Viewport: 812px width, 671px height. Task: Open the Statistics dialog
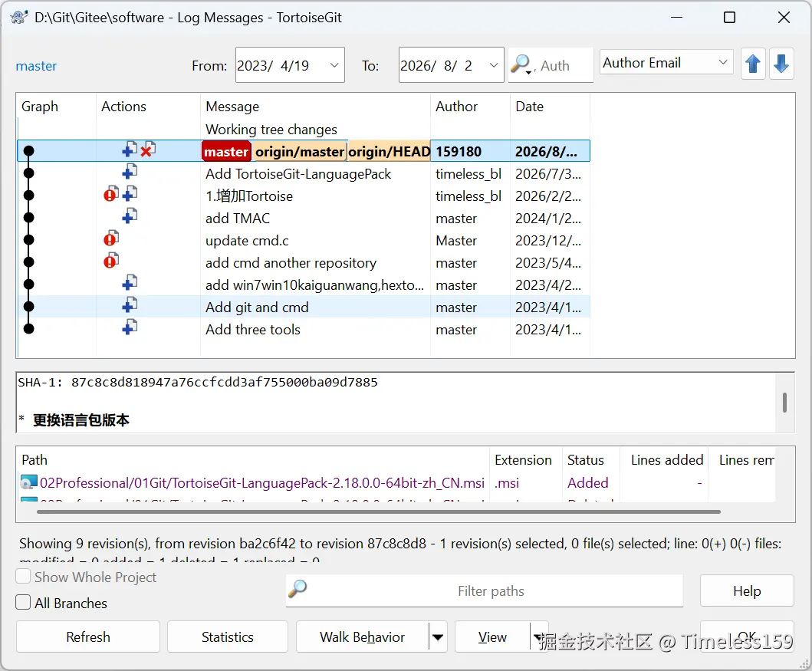click(227, 636)
